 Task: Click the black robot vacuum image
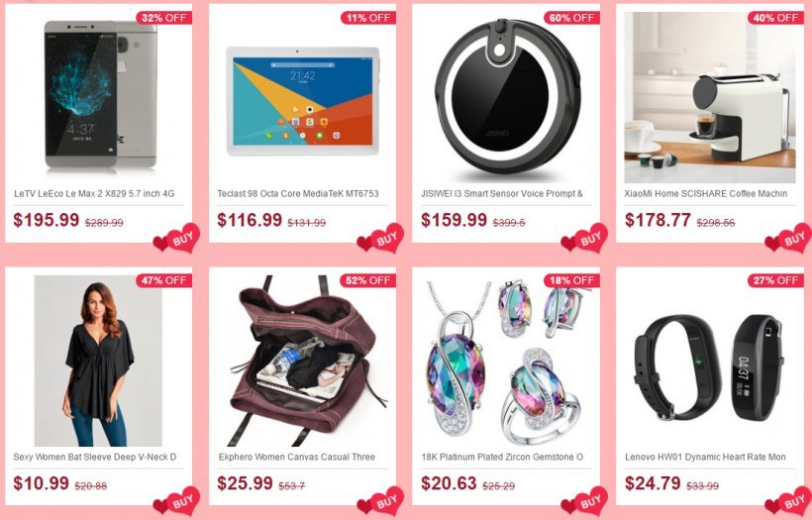(507, 96)
